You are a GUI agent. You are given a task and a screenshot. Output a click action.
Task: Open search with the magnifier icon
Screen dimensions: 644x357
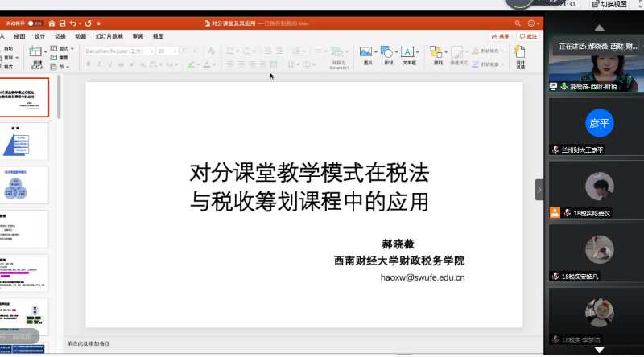pyautogui.click(x=518, y=23)
